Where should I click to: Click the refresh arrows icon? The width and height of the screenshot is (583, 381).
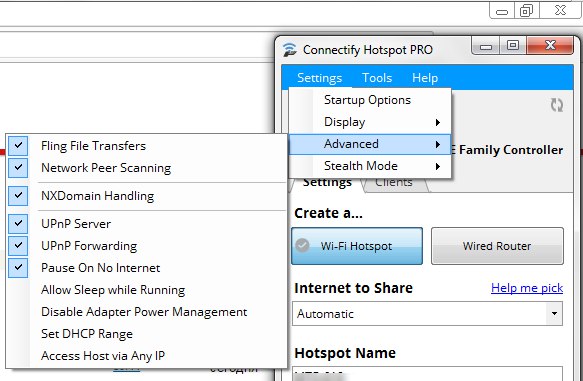coord(557,105)
